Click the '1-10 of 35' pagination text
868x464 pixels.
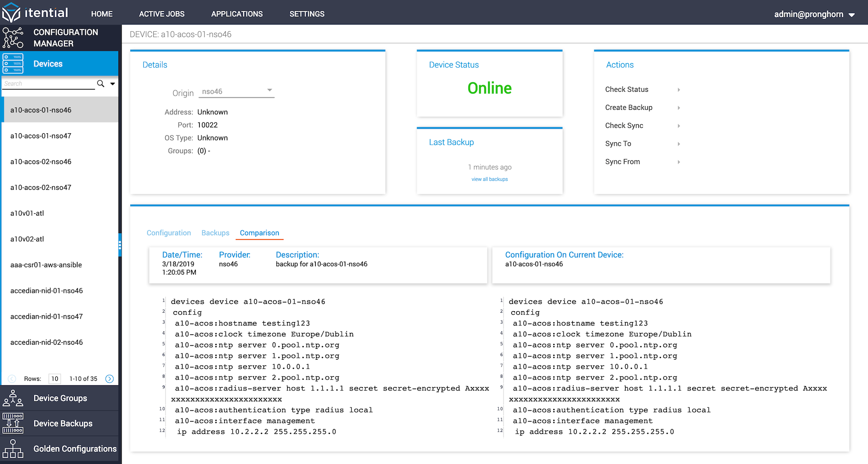[83, 379]
